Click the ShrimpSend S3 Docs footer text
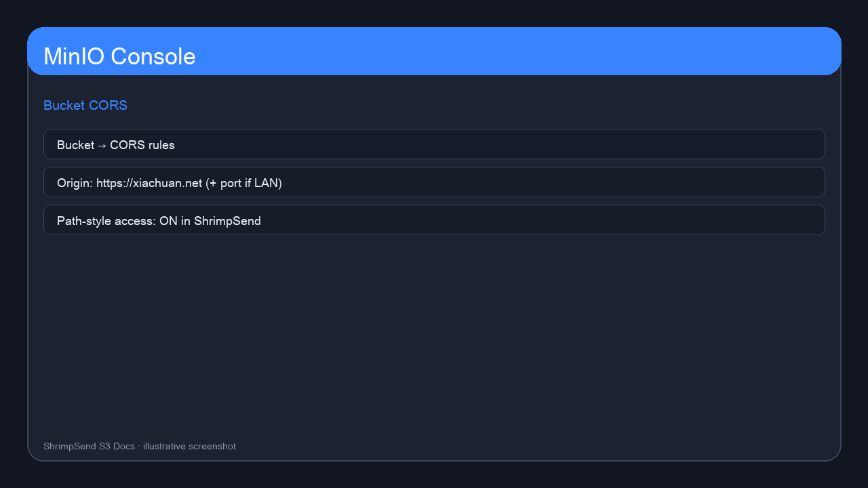 (89, 446)
